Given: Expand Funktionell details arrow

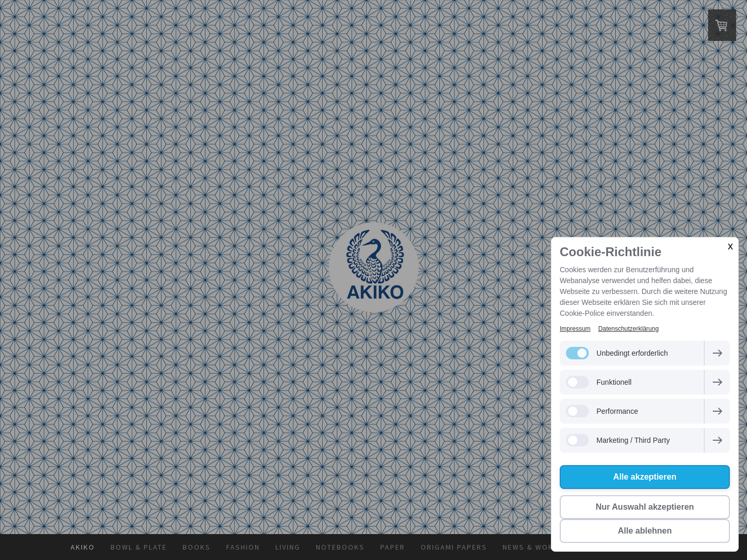Looking at the screenshot, I should click(717, 382).
